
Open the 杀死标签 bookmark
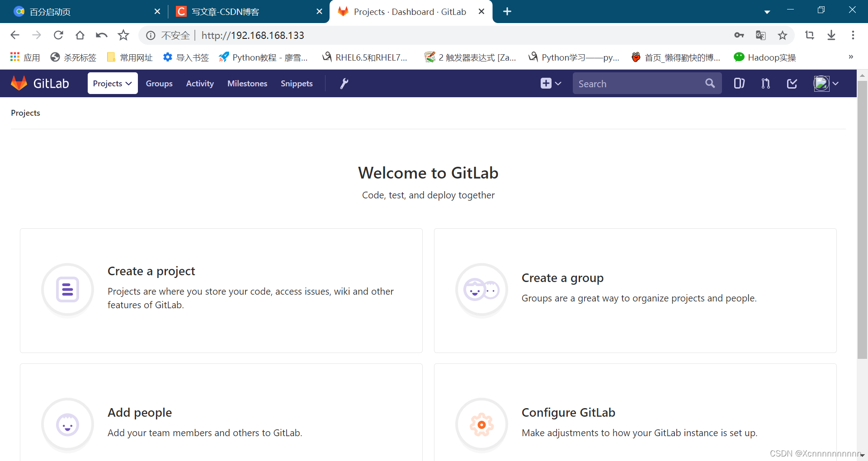click(73, 57)
